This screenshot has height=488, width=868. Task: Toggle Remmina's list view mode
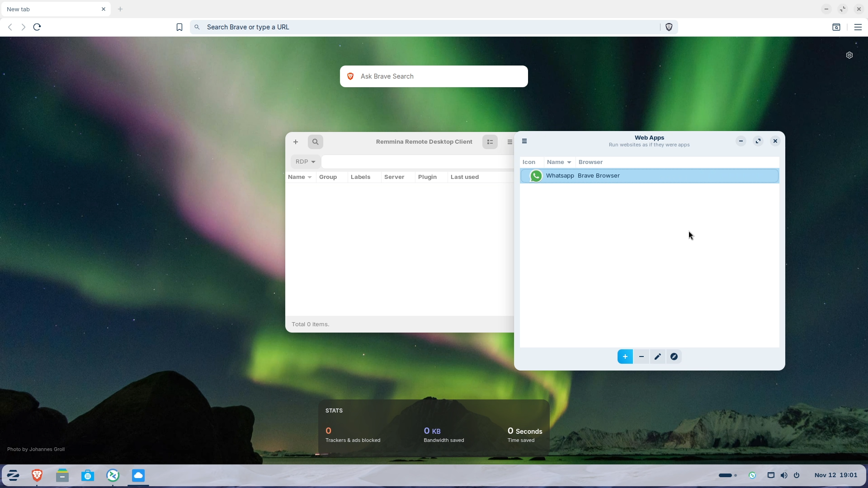(490, 141)
